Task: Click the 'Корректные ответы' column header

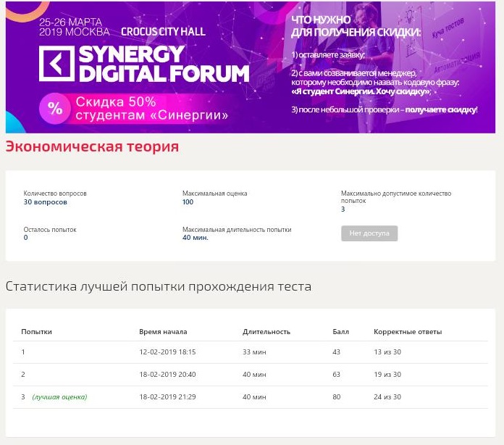Action: [x=408, y=332]
